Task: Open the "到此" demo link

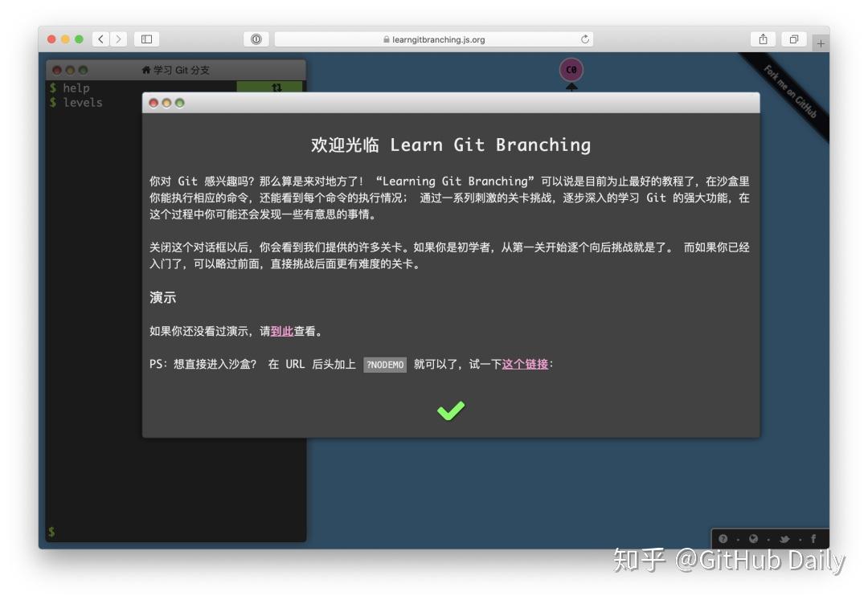Action: (x=283, y=330)
